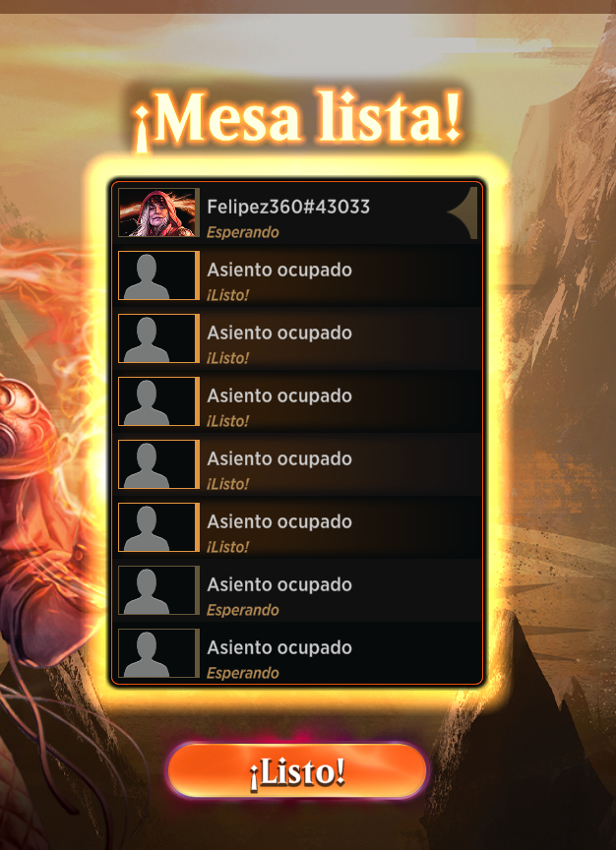616x850 pixels.
Task: Click the orange ¡Listo! button
Action: (x=297, y=770)
